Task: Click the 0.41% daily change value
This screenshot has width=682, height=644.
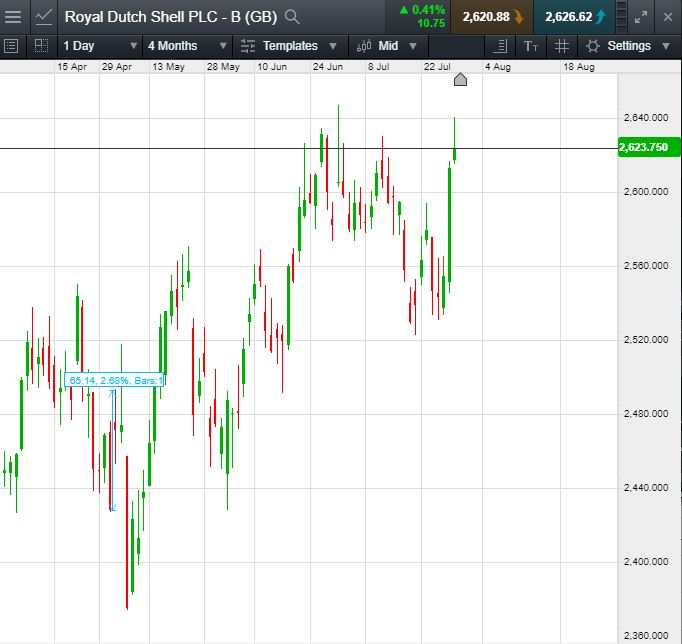Action: pos(428,10)
